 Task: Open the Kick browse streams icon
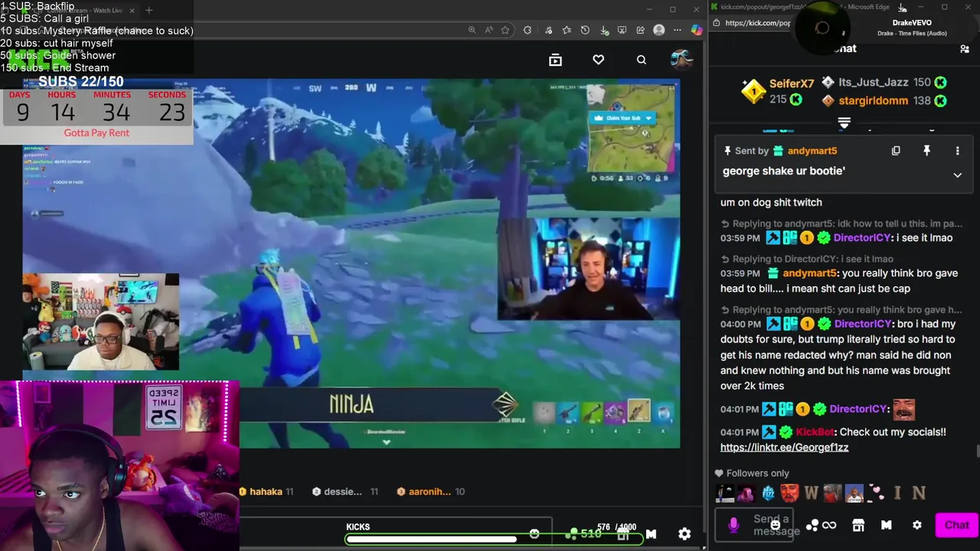coord(556,60)
